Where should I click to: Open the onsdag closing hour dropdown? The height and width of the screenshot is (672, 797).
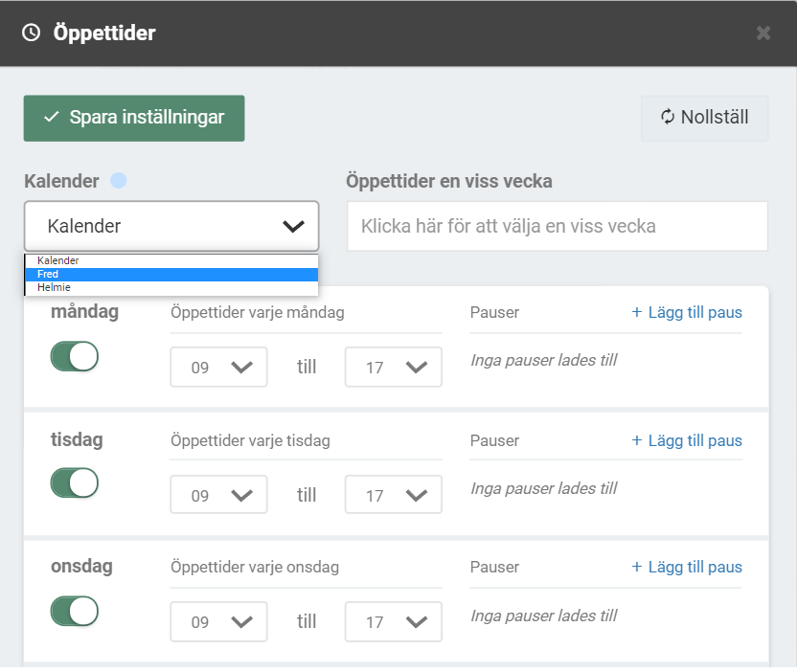pyautogui.click(x=393, y=621)
